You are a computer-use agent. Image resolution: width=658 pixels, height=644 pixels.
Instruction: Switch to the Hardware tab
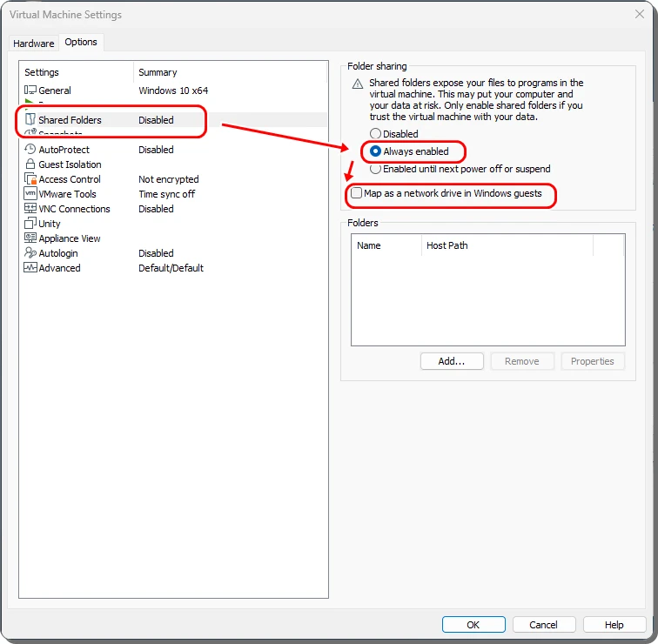(x=34, y=44)
